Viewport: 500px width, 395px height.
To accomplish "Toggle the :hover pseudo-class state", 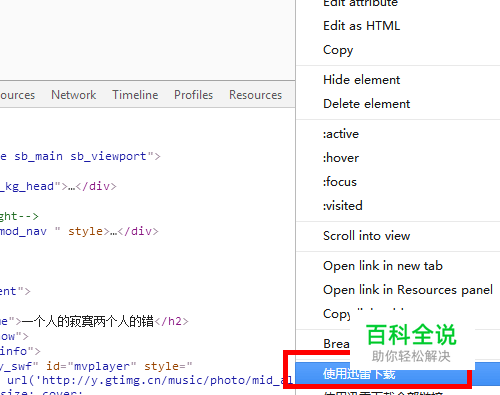I will pyautogui.click(x=341, y=158).
